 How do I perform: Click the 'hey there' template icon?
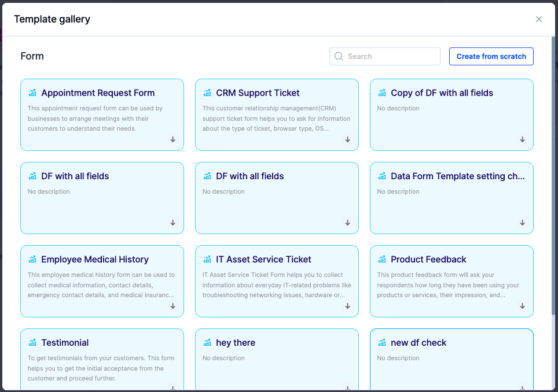point(207,342)
